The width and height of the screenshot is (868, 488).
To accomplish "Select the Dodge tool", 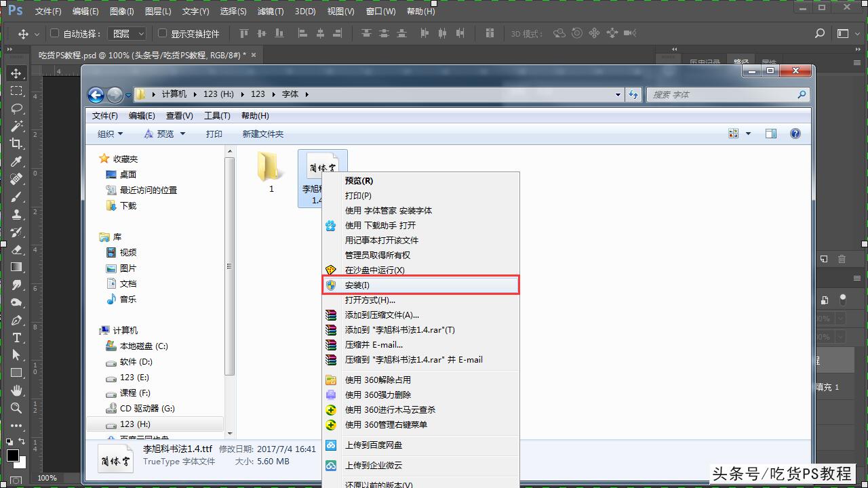I will (x=16, y=302).
